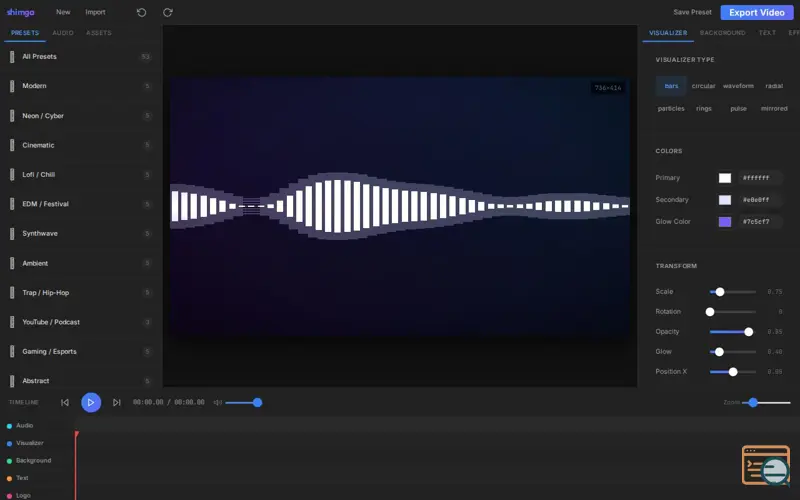The width and height of the screenshot is (800, 500).
Task: Click the Rotation slider
Action: click(733, 312)
